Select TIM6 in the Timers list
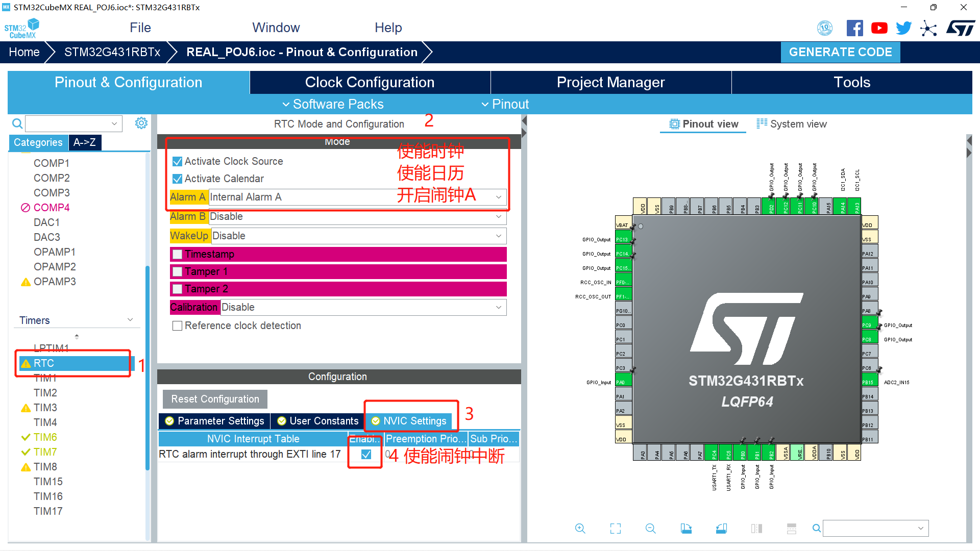Screen dimensions: 980x551 tap(45, 437)
